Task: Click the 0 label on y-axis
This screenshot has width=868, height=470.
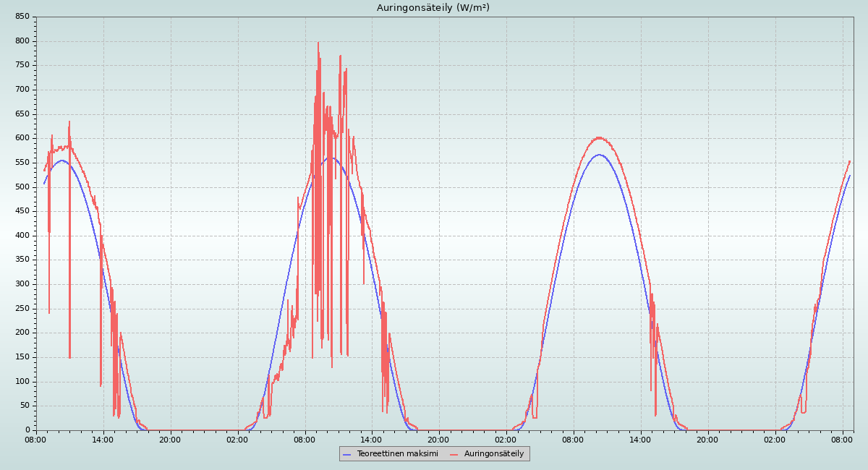Action: pos(27,430)
